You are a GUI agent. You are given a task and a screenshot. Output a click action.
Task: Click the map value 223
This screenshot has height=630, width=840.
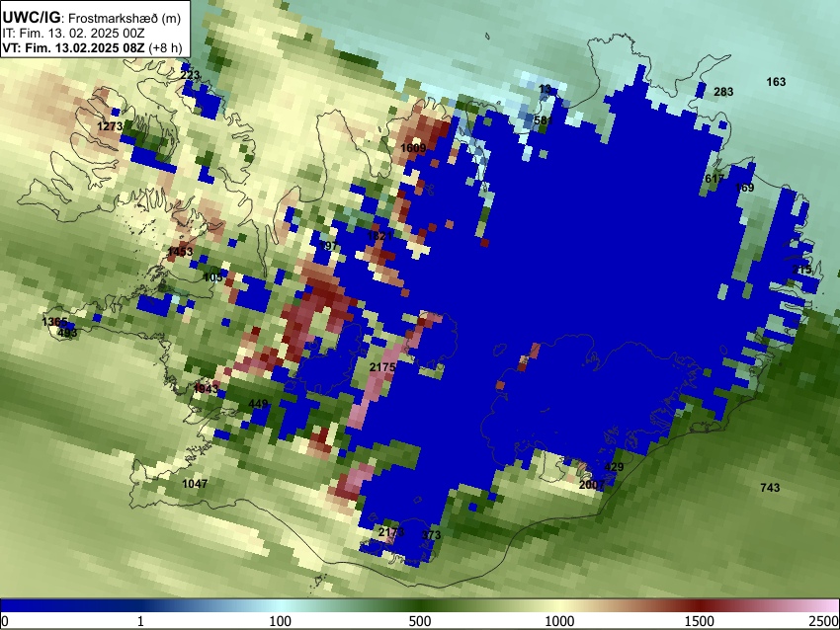(x=190, y=75)
